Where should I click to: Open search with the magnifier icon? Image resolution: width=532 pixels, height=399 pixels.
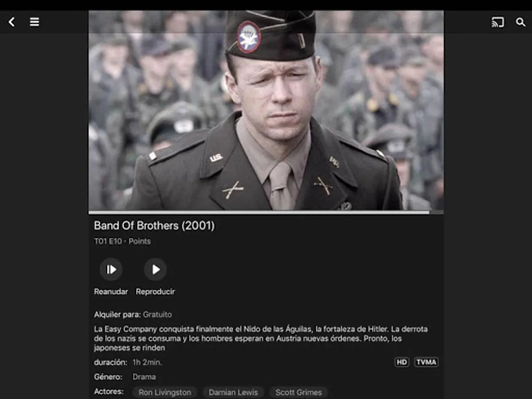coord(520,22)
